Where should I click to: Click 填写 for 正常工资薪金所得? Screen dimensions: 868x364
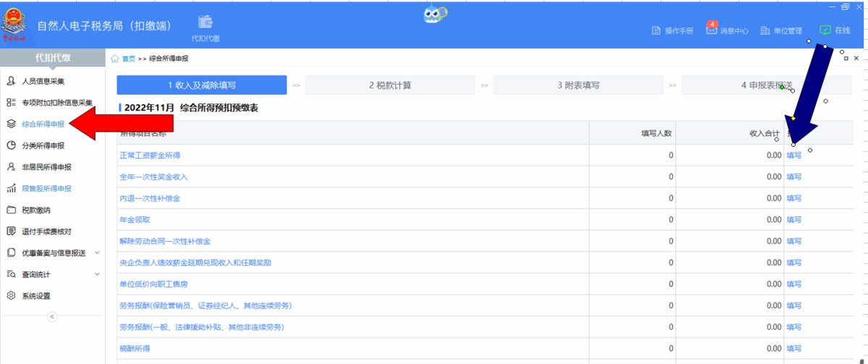point(793,155)
